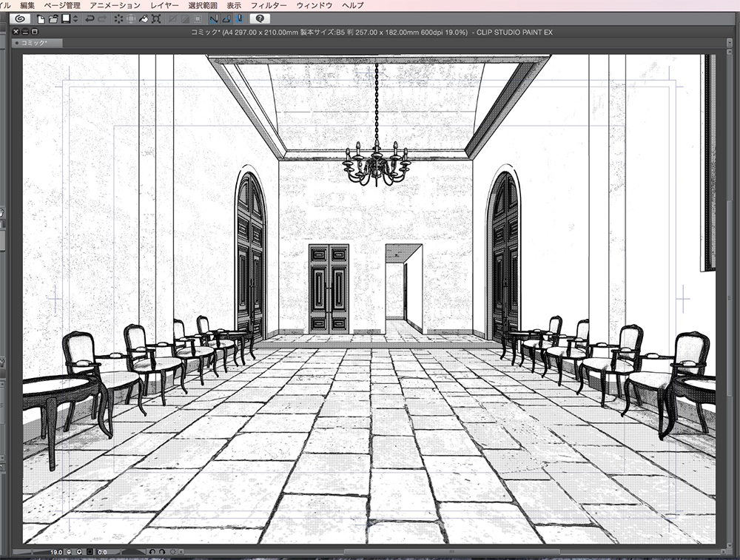Clear the layer with the dotted circle icon
740x560 pixels.
pyautogui.click(x=118, y=19)
